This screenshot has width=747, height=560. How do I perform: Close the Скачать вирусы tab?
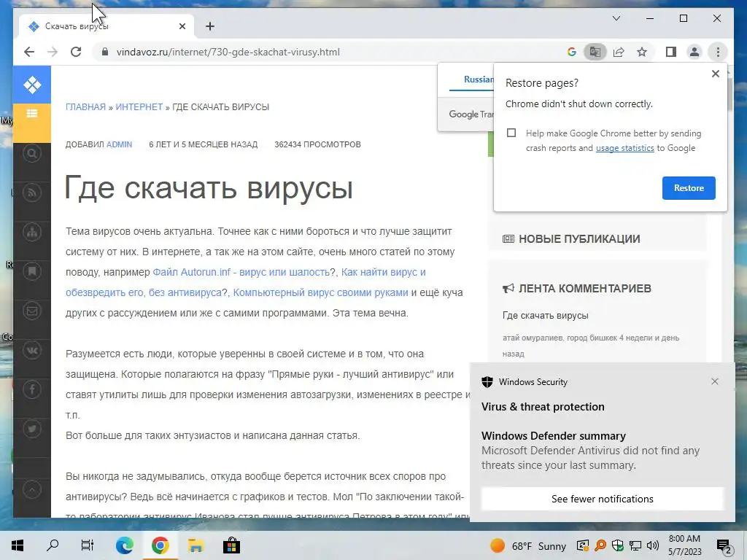(182, 26)
